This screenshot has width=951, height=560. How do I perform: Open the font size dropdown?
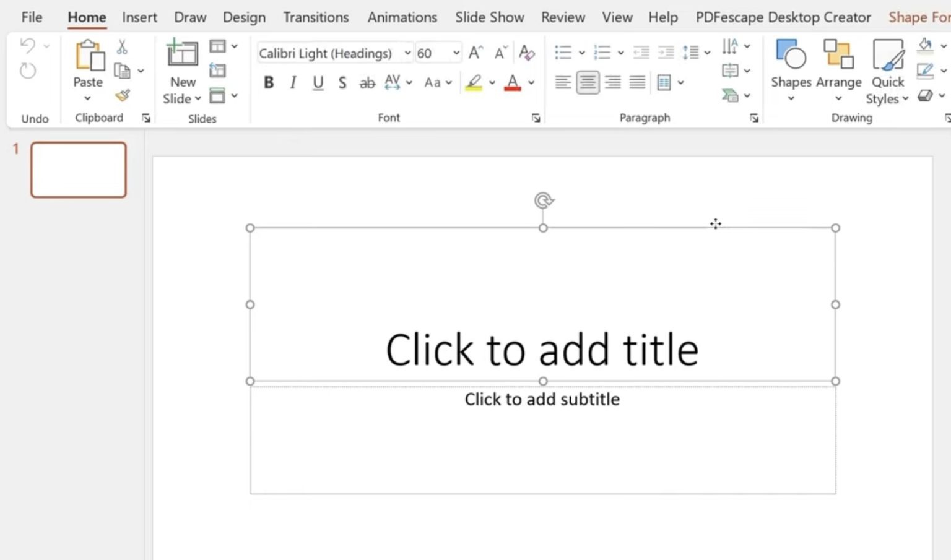pos(456,53)
